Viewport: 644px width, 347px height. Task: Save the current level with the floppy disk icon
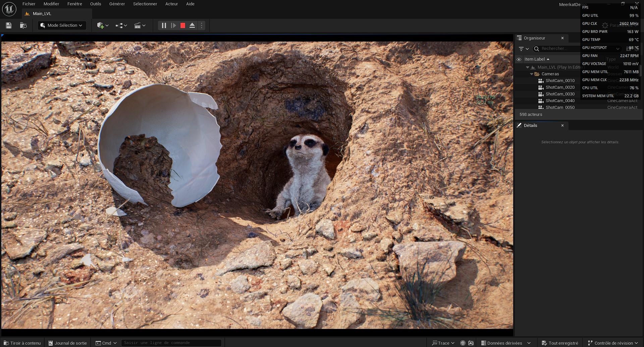tap(9, 25)
